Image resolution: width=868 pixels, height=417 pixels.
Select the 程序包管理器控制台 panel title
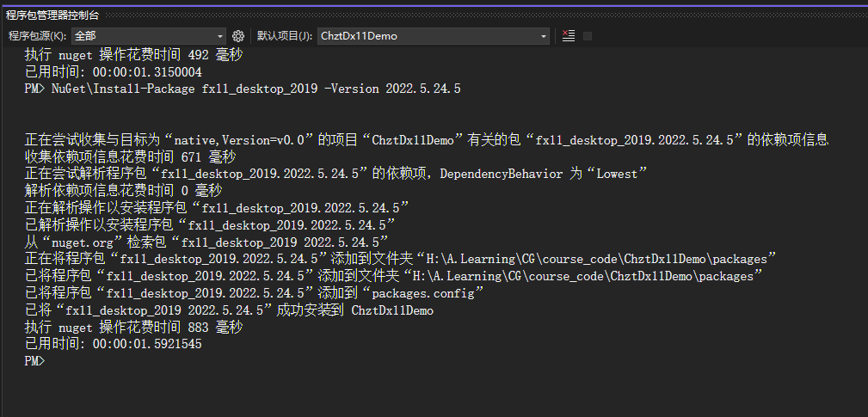point(52,15)
